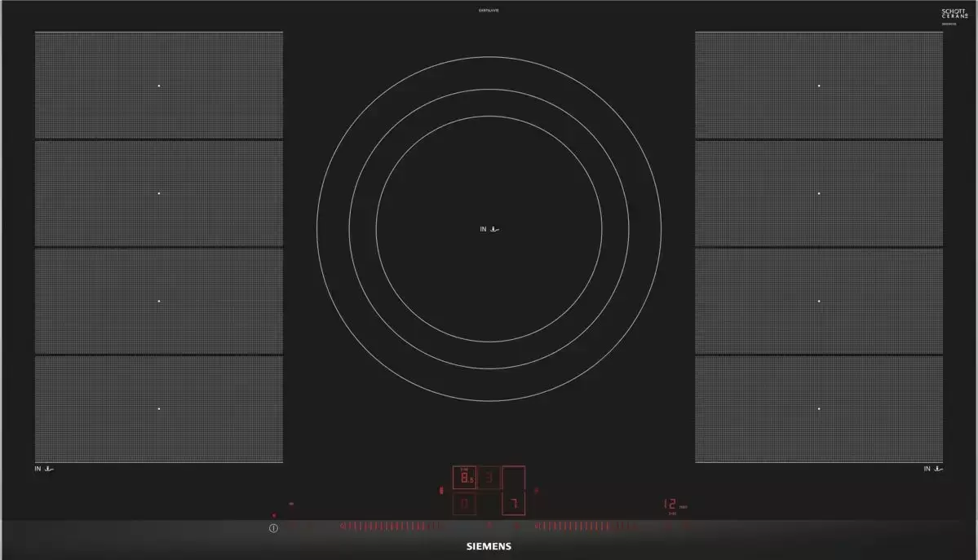Select the zone display showing 0

[464, 505]
